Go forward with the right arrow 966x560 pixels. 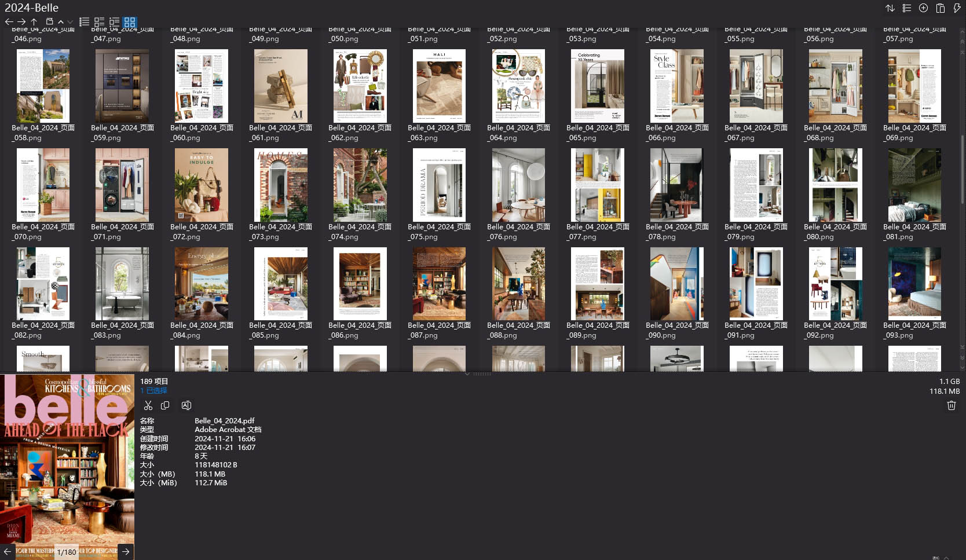21,22
